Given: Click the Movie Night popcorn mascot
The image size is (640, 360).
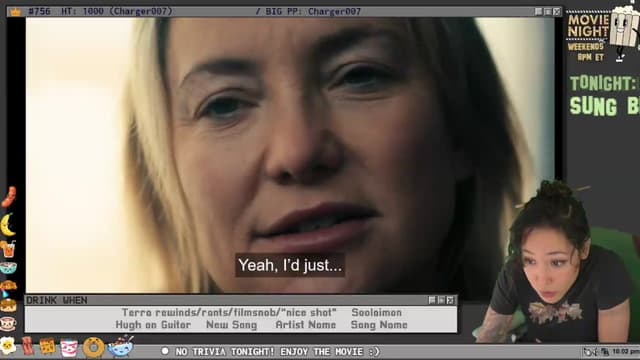Looking at the screenshot, I should coord(623,32).
